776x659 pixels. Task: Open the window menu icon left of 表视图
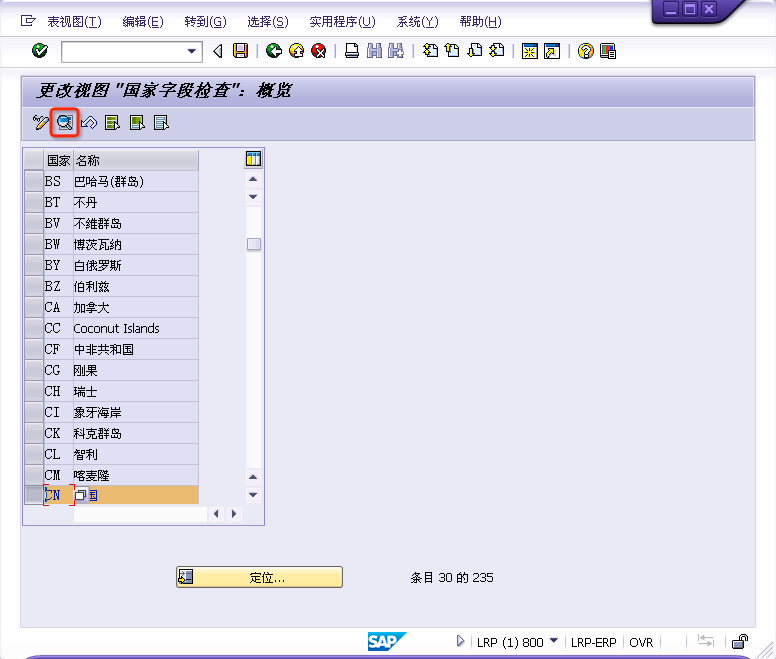coord(28,21)
